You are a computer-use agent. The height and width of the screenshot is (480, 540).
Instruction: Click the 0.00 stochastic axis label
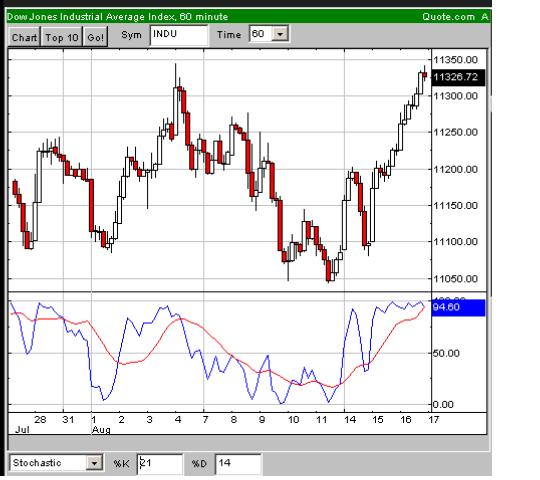point(443,404)
